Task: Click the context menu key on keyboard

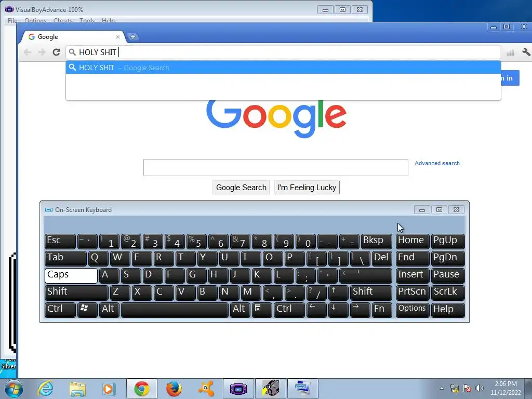Action: (x=262, y=310)
